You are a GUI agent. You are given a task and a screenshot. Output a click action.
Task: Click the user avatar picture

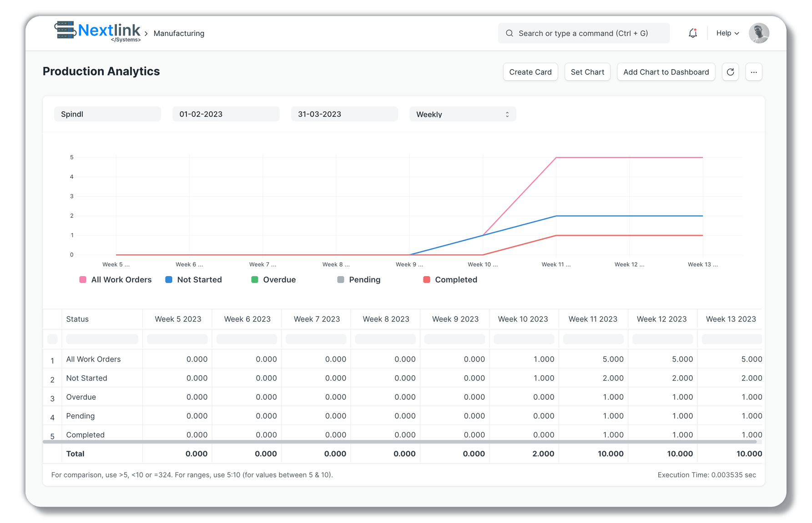pos(759,33)
